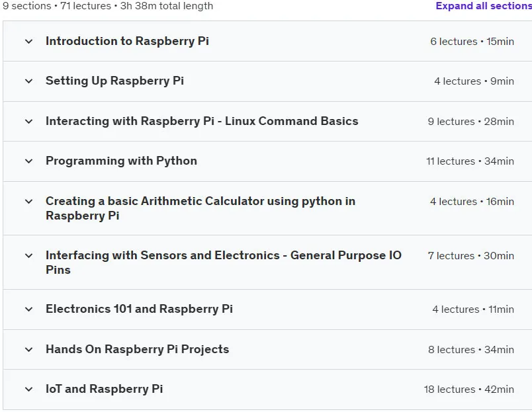This screenshot has width=532, height=412.
Task: Expand the Programming with Python chevron
Action: (x=29, y=161)
